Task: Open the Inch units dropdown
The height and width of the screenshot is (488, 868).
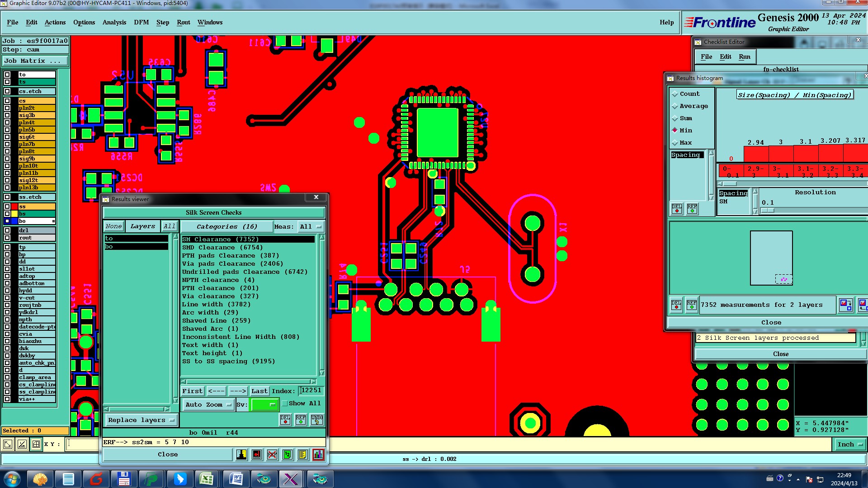Action: click(849, 444)
